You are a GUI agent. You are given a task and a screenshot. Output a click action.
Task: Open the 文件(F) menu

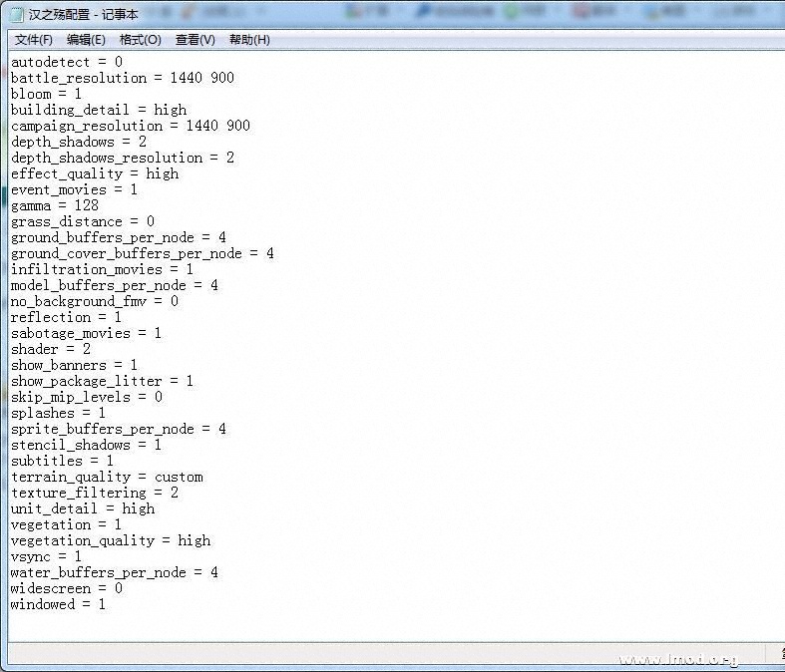pos(34,40)
